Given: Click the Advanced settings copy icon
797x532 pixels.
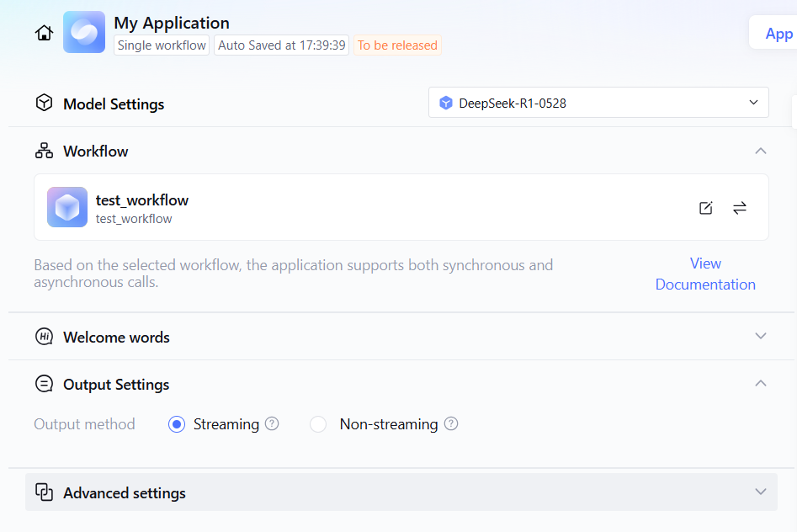Looking at the screenshot, I should pos(44,492).
